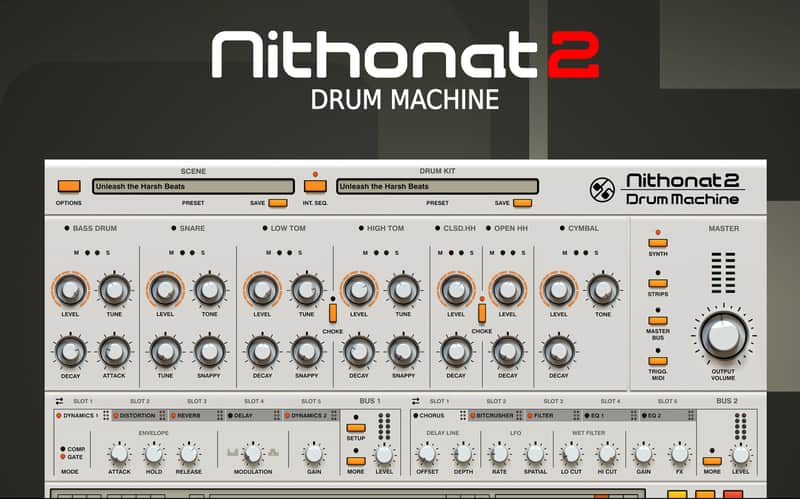Select the Comp mode option
The height and width of the screenshot is (499, 800).
tap(72, 450)
